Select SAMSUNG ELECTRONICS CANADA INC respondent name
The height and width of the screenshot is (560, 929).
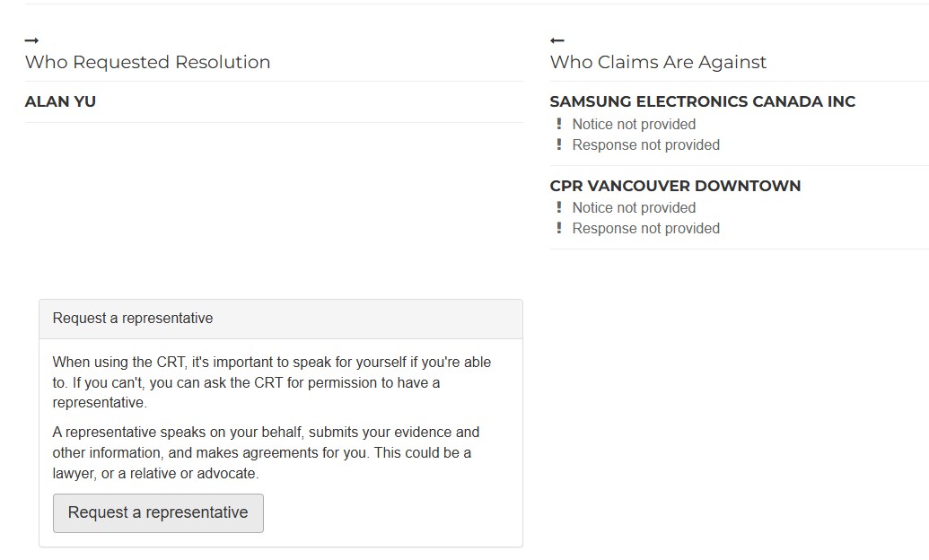(x=702, y=101)
